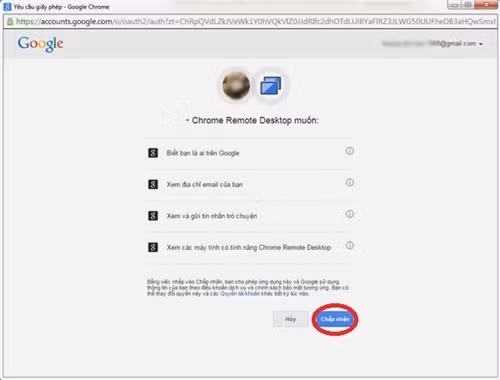Click the 'Chấp nhận' accept button
Image resolution: width=500 pixels, height=380 pixels.
(x=335, y=319)
